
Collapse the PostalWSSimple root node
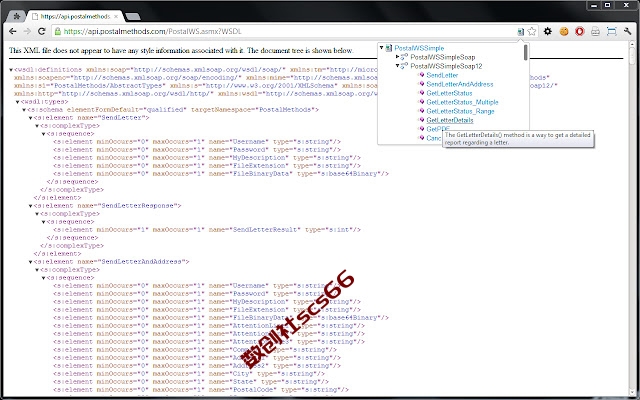pos(382,48)
